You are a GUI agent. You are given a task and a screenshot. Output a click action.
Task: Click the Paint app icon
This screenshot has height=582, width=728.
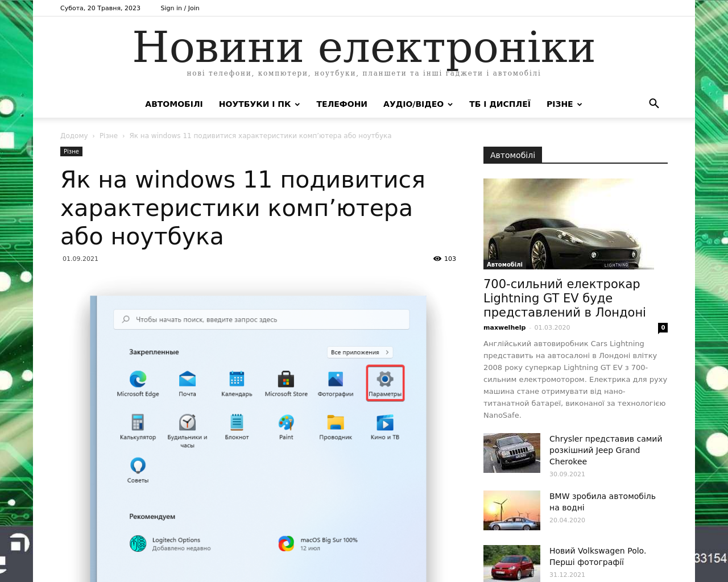click(286, 422)
